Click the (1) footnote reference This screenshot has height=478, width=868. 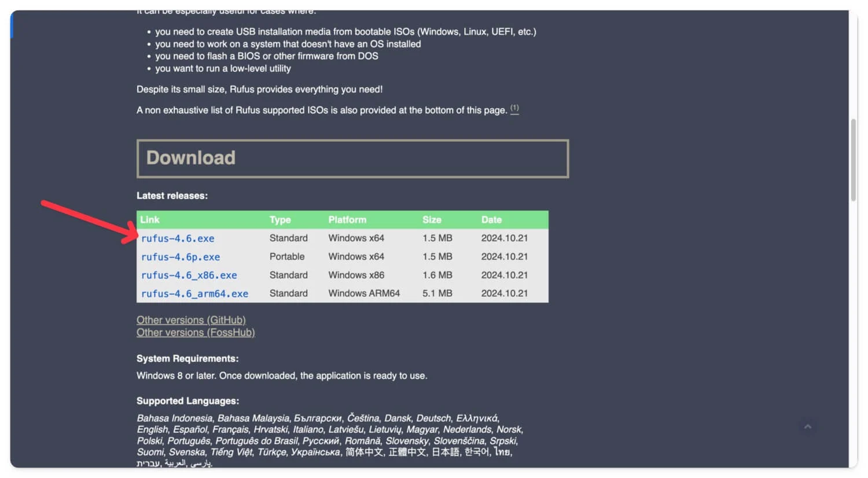click(x=514, y=109)
